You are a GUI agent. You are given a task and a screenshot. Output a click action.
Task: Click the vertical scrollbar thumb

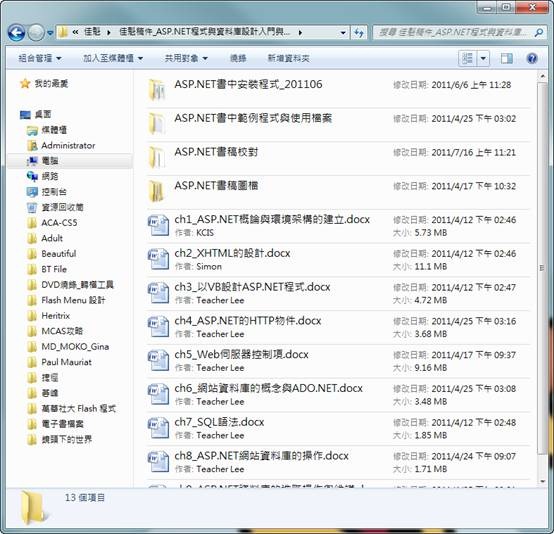(x=542, y=269)
